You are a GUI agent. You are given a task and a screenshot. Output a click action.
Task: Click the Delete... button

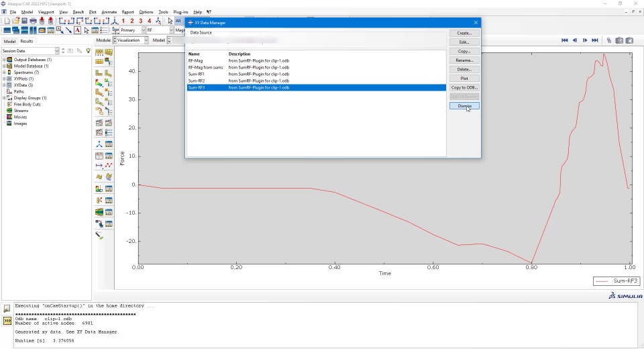[x=464, y=70]
